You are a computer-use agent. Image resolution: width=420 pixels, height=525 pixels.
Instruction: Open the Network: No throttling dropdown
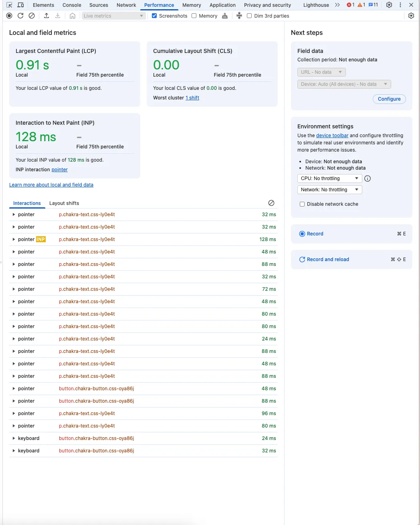[329, 190]
